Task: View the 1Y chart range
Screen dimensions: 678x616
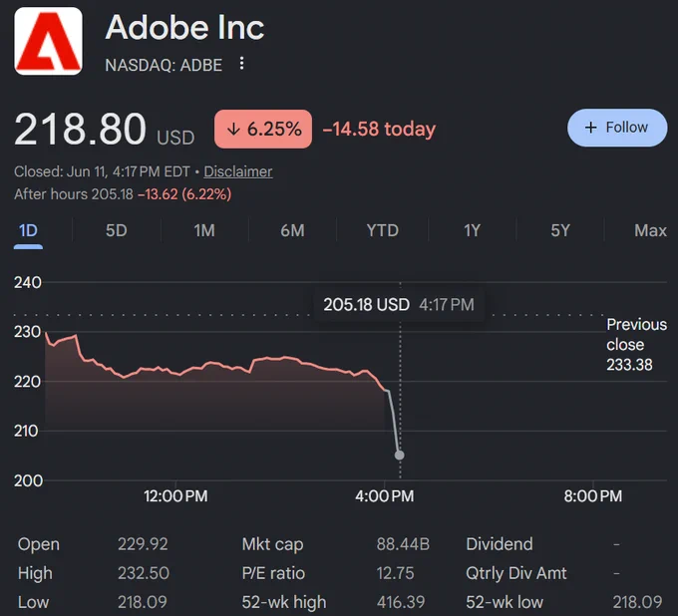Action: (472, 231)
